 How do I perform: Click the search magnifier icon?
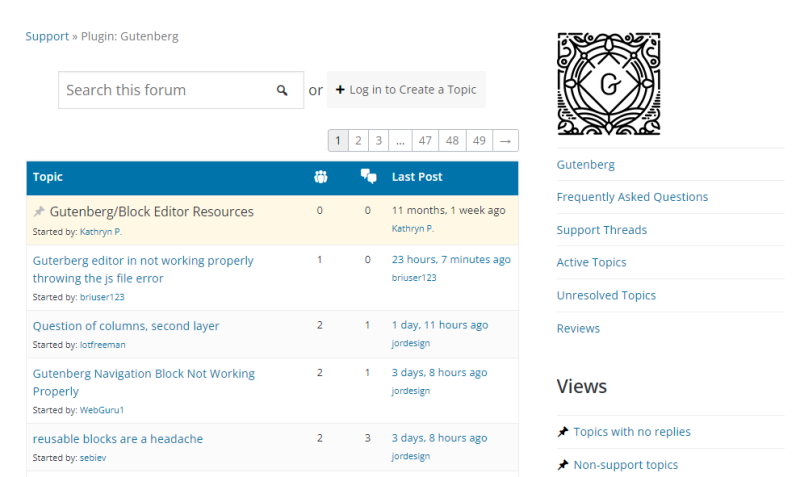click(x=282, y=90)
